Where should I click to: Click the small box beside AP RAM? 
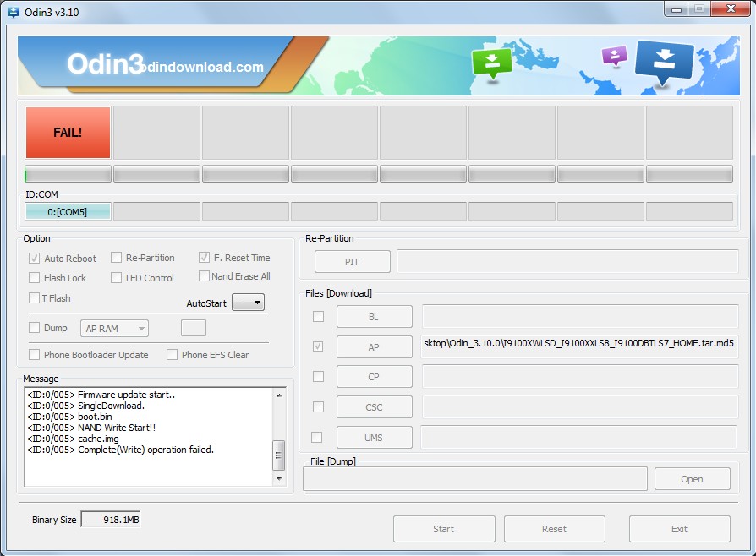click(x=194, y=328)
